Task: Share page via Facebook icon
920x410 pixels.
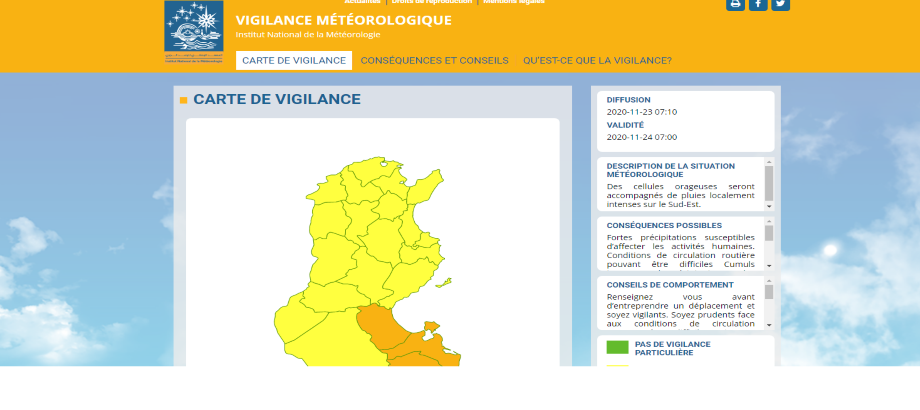Action: click(758, 4)
